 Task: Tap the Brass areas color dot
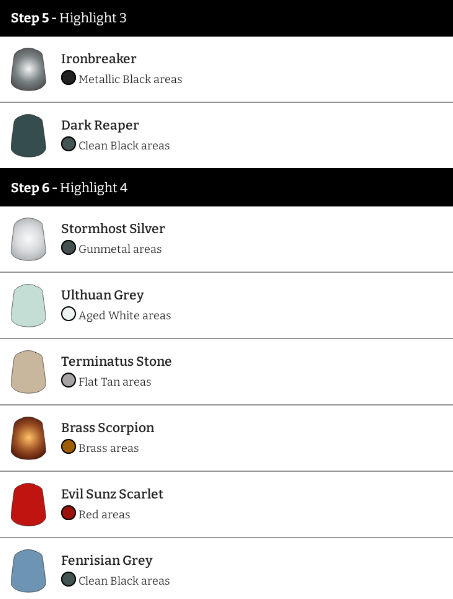68,447
